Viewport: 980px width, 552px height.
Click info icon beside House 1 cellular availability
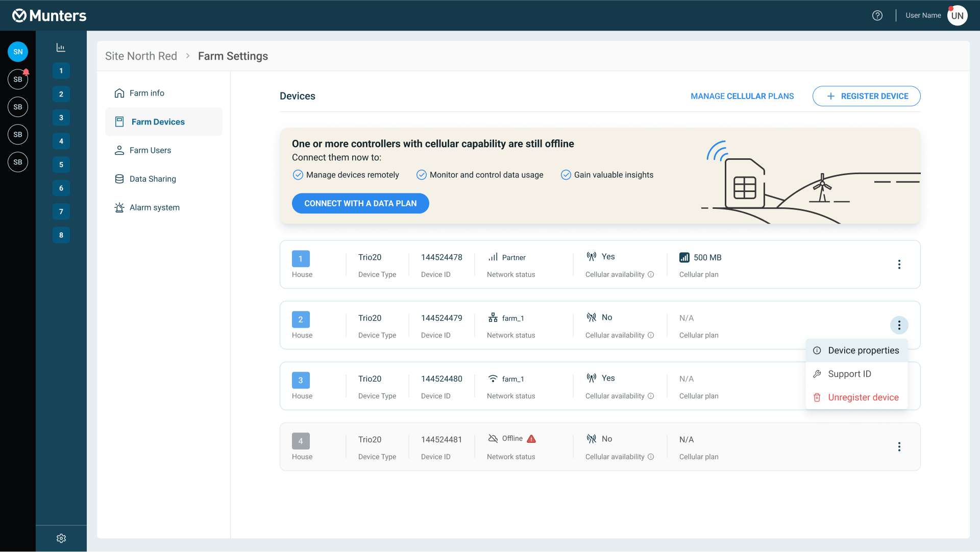click(x=651, y=275)
